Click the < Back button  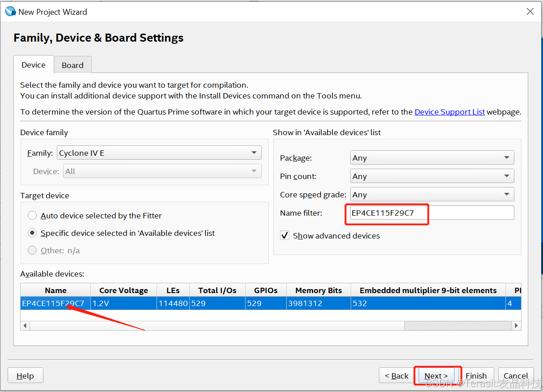[x=396, y=375]
